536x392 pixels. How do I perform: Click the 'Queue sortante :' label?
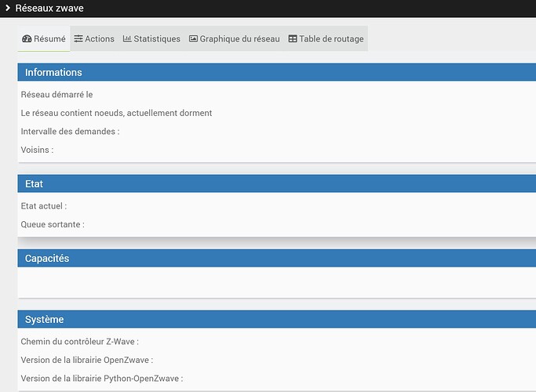coord(53,224)
